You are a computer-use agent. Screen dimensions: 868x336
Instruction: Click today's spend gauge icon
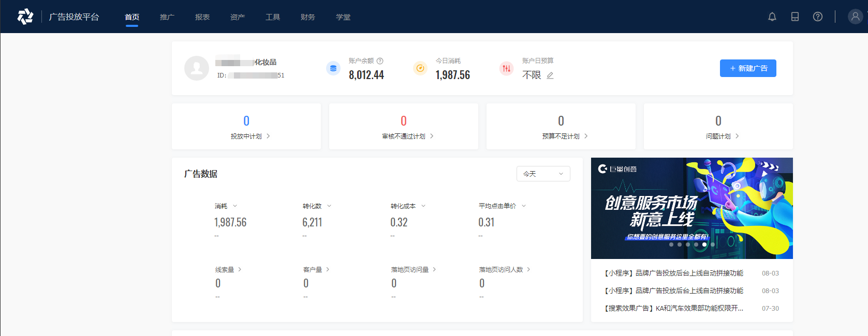(420, 68)
